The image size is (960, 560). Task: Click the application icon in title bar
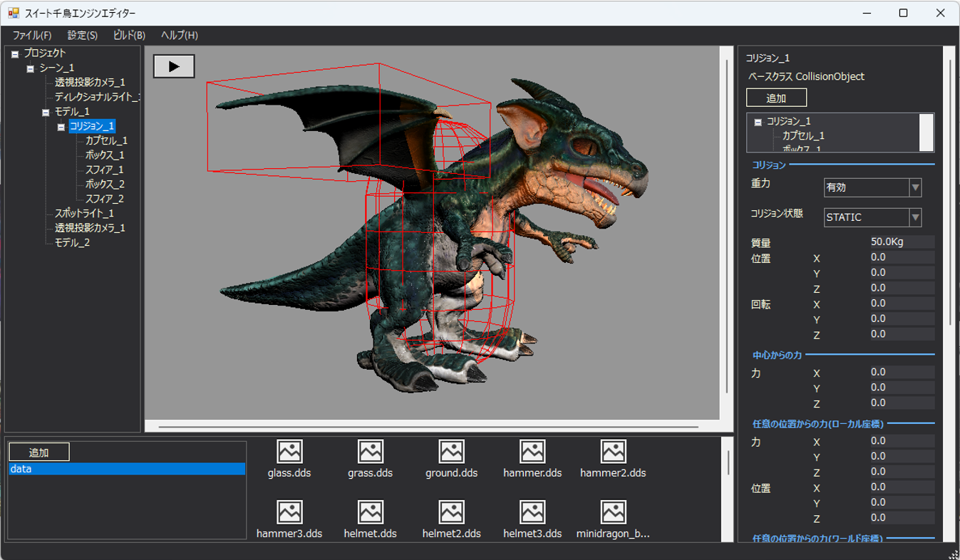coord(14,13)
